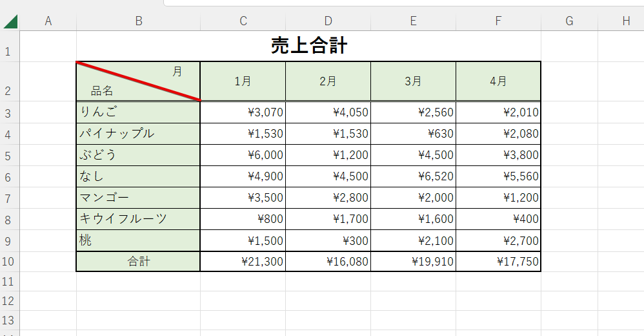644x336 pixels.
Task: Select column G header
Action: [x=569, y=21]
